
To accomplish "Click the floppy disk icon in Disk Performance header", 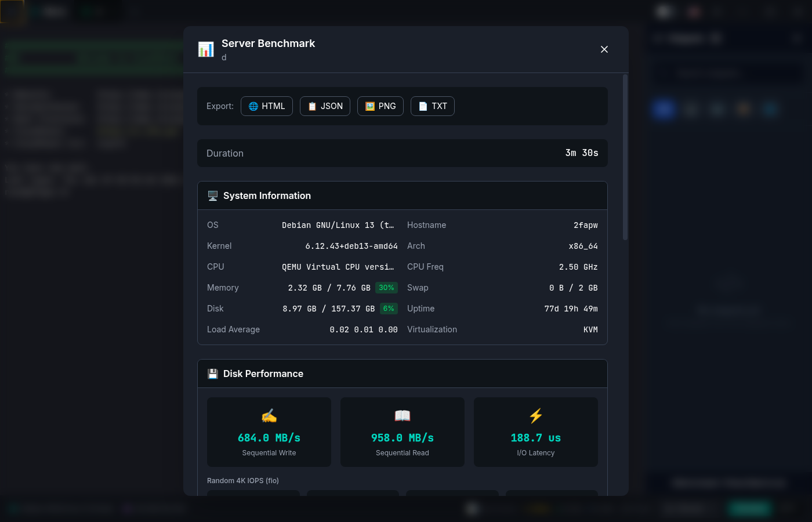I will coord(212,374).
